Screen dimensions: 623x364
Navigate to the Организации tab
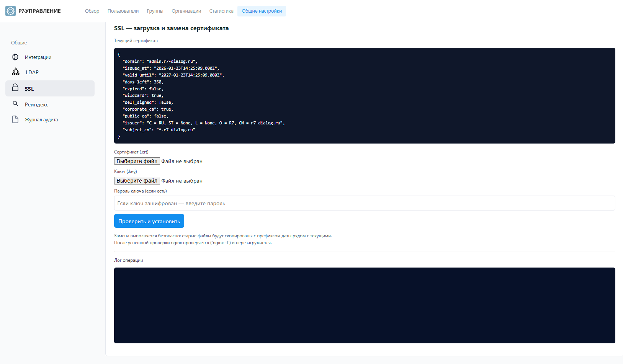tap(186, 11)
